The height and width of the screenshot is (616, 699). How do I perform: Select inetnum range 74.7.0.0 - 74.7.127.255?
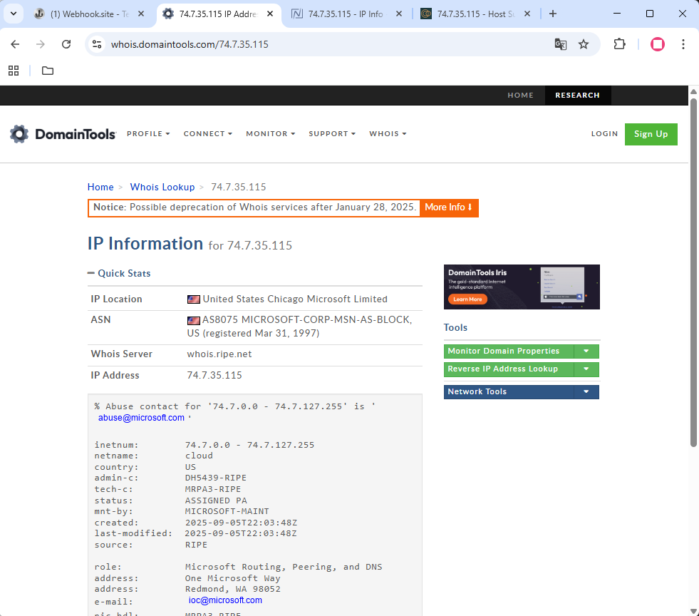(249, 445)
